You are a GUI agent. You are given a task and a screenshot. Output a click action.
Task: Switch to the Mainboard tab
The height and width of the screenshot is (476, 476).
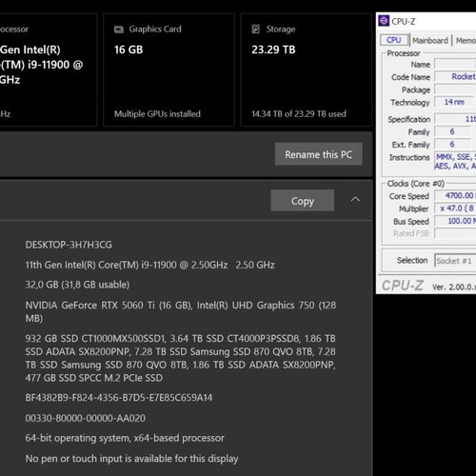(x=430, y=40)
